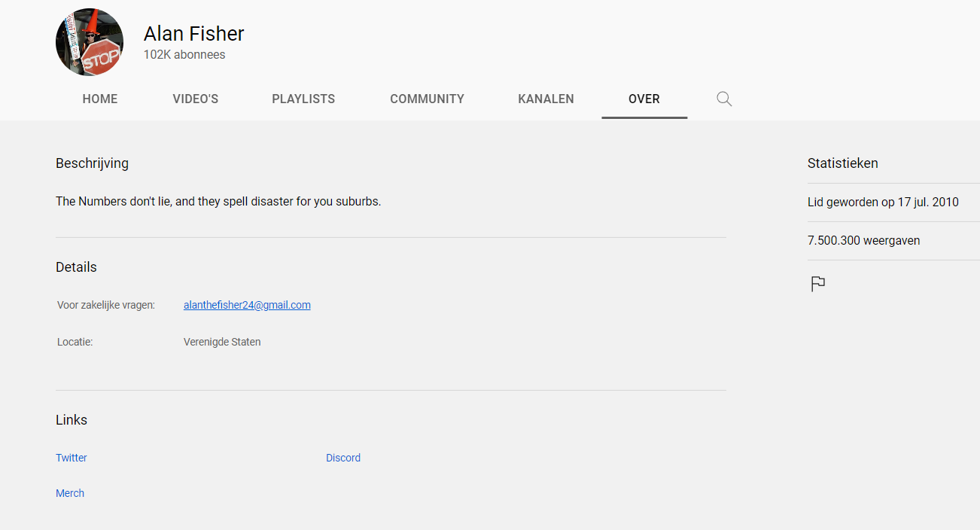Select 'Verenigde Staten' location value
This screenshot has height=530, width=980.
point(222,342)
